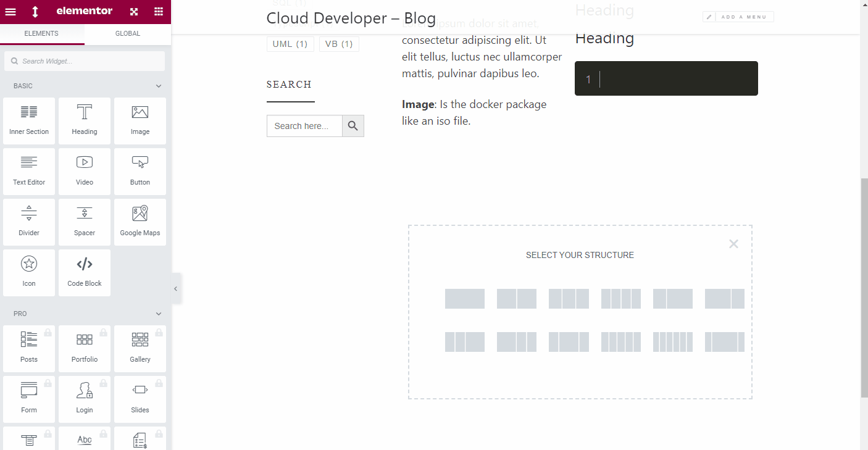The width and height of the screenshot is (868, 450).
Task: Select the Image widget
Action: pos(140,121)
